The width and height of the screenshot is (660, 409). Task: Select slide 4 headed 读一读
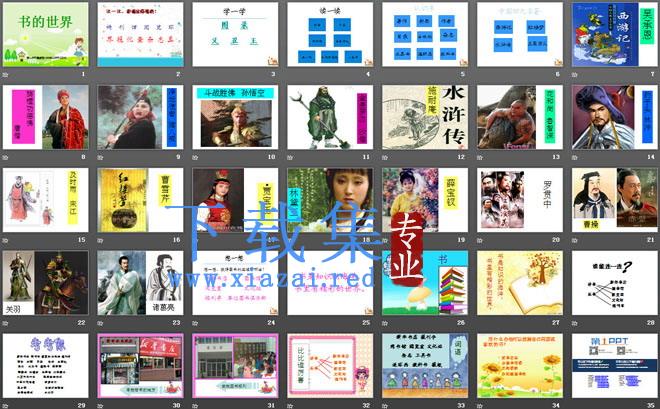tap(330, 35)
